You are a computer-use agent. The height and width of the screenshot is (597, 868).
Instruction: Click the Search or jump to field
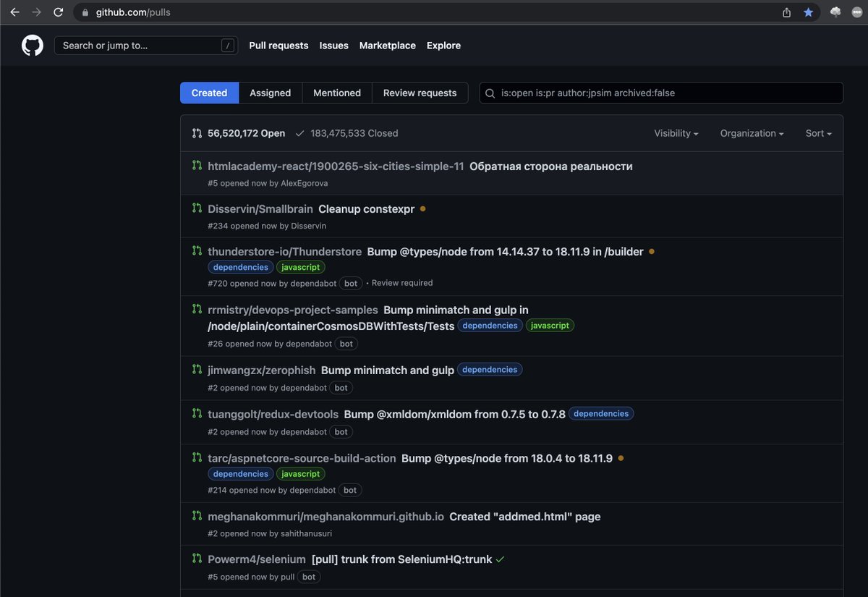146,46
